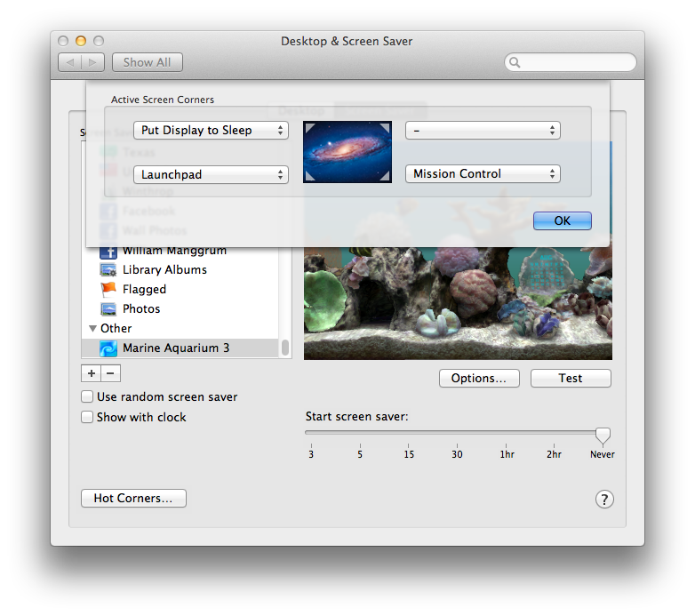Screen dimensions: 695x616
Task: Click the magnifying glass search icon
Action: (x=515, y=62)
